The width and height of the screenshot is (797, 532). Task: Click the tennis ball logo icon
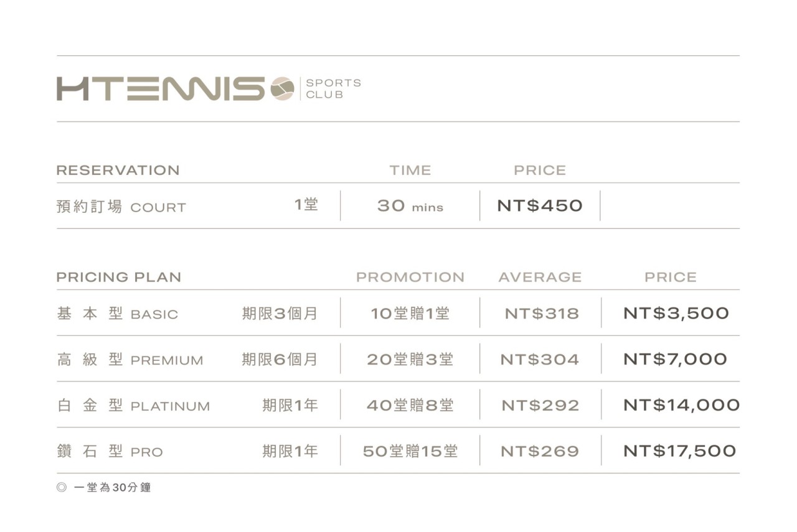(x=282, y=88)
